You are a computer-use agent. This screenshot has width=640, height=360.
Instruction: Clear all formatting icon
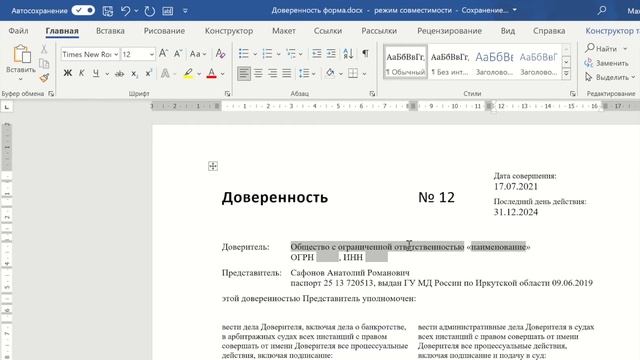tap(220, 53)
